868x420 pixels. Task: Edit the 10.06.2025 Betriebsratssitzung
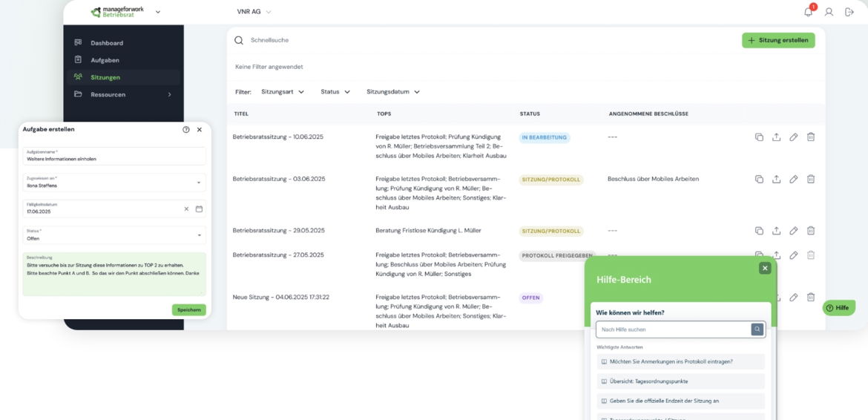793,137
